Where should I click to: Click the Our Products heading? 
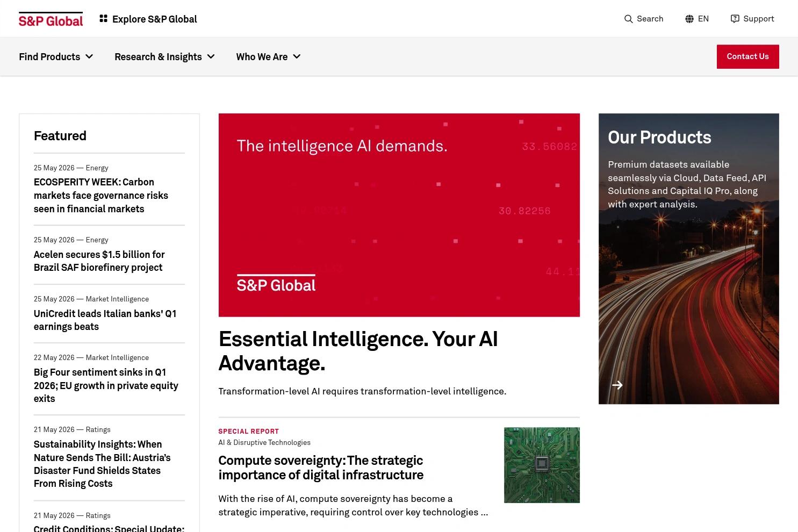[659, 138]
